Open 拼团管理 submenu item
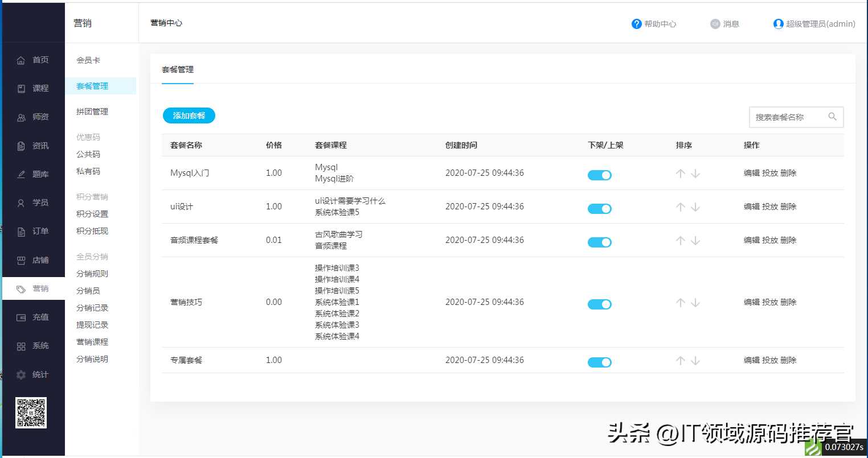This screenshot has height=458, width=868. click(92, 112)
